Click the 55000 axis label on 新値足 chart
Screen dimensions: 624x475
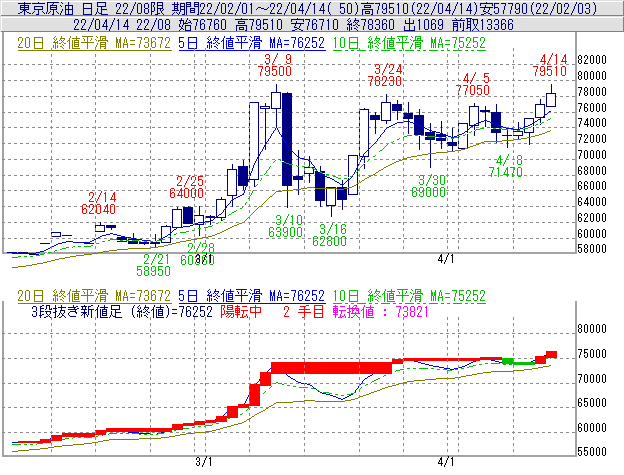point(592,452)
